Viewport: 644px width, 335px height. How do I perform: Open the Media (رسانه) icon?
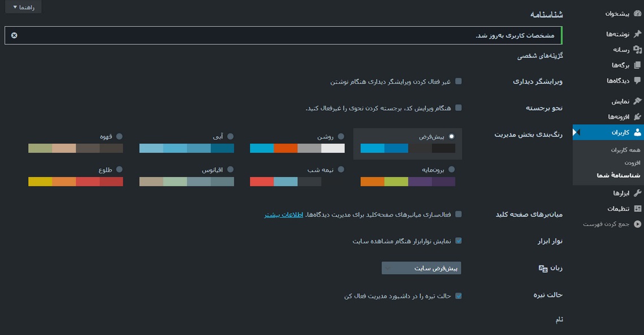637,50
